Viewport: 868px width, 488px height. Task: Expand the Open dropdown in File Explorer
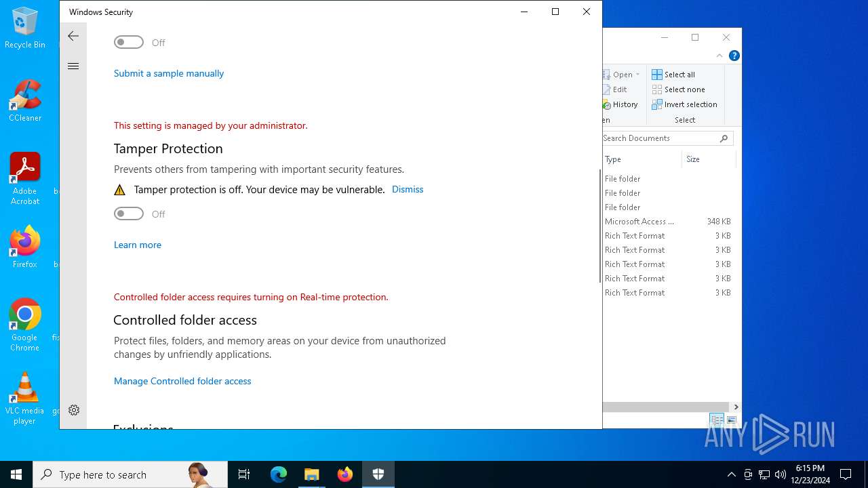coord(637,75)
